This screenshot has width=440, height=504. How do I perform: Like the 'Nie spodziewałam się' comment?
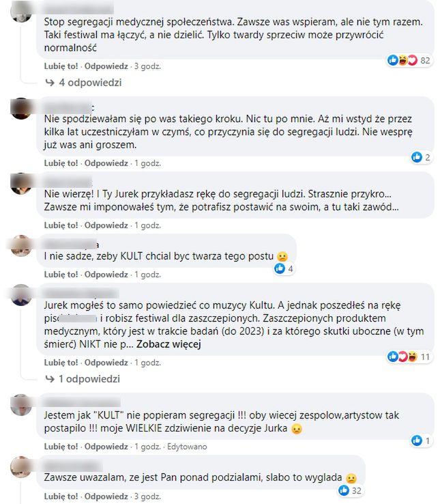coord(61,163)
